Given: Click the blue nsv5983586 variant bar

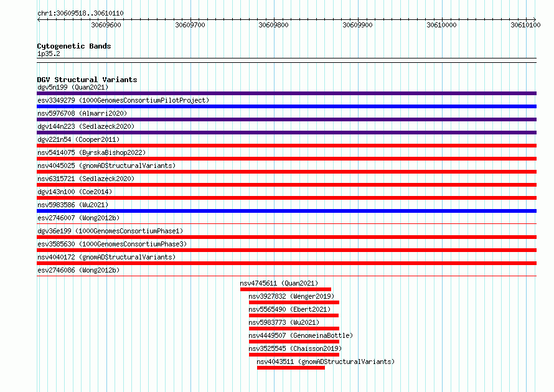Looking at the screenshot, I should pos(286,211).
